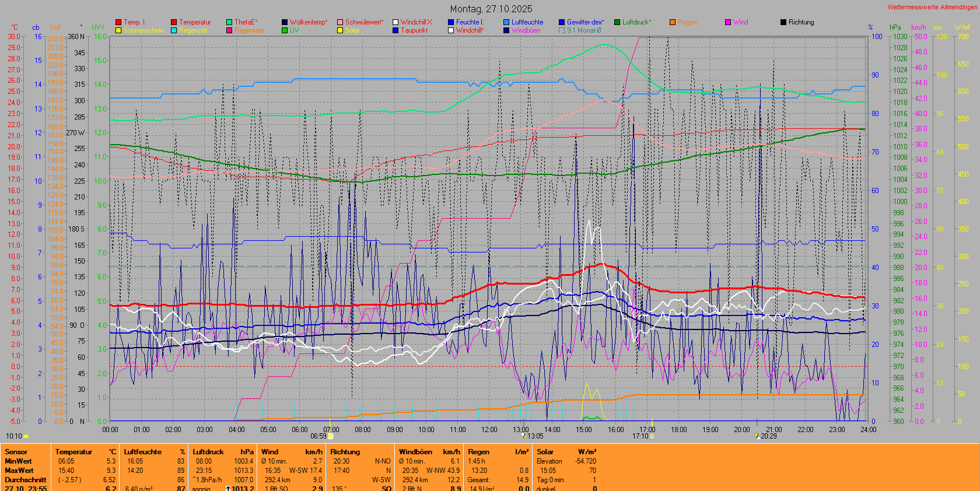The width and height of the screenshot is (980, 491).
Task: Click the green Luftdruck* legend swatch
Action: 617,22
